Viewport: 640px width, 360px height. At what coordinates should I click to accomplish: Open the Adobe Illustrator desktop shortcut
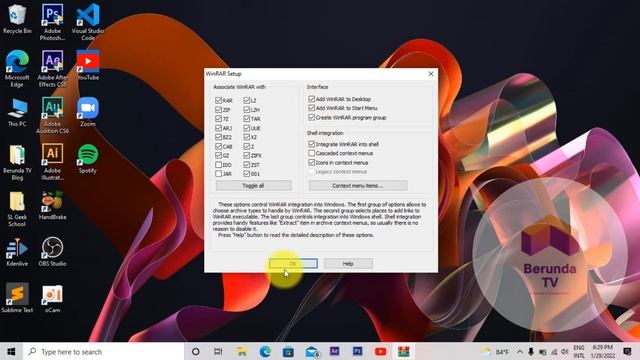click(x=52, y=162)
